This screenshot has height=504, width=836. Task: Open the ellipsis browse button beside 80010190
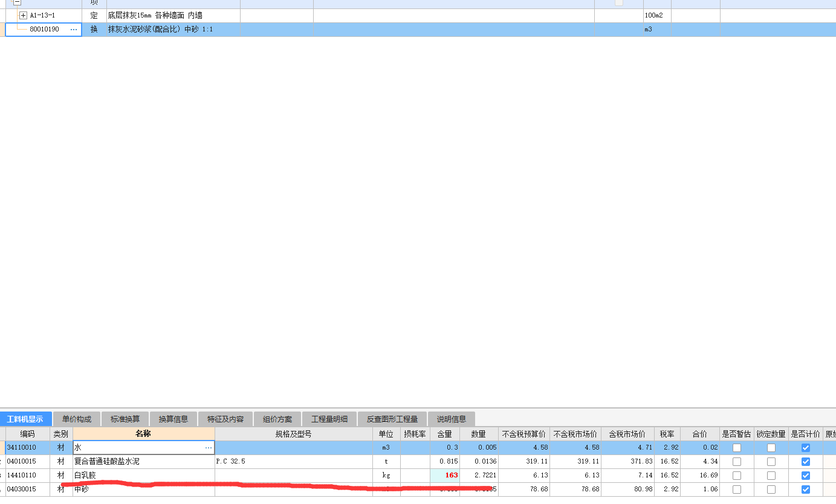(74, 29)
